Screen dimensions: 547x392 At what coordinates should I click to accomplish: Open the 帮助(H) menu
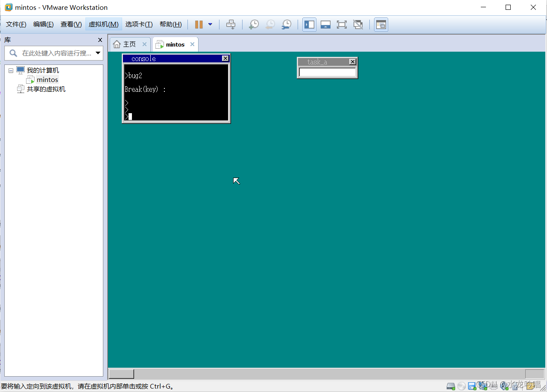pyautogui.click(x=171, y=24)
